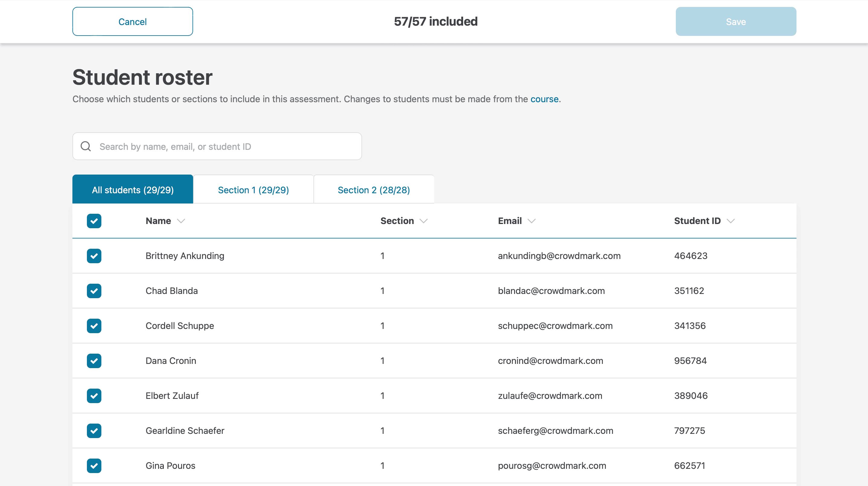
Task: Open the course link
Action: pyautogui.click(x=544, y=99)
